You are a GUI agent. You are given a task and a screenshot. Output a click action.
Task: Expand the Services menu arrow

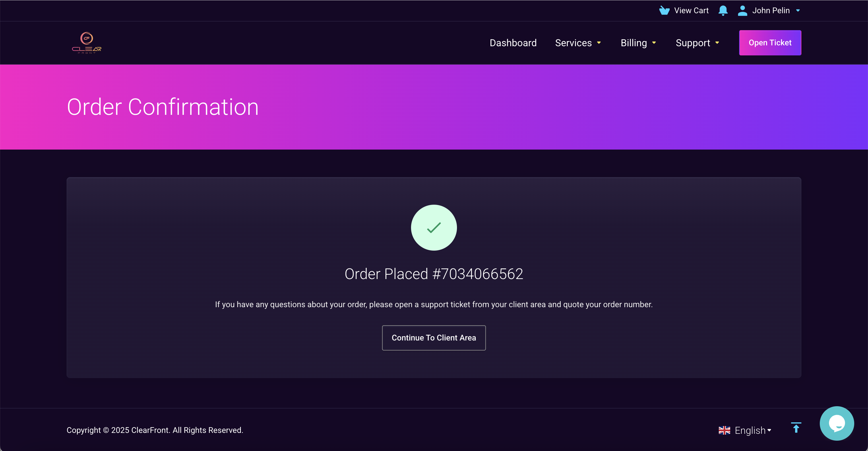(x=599, y=43)
